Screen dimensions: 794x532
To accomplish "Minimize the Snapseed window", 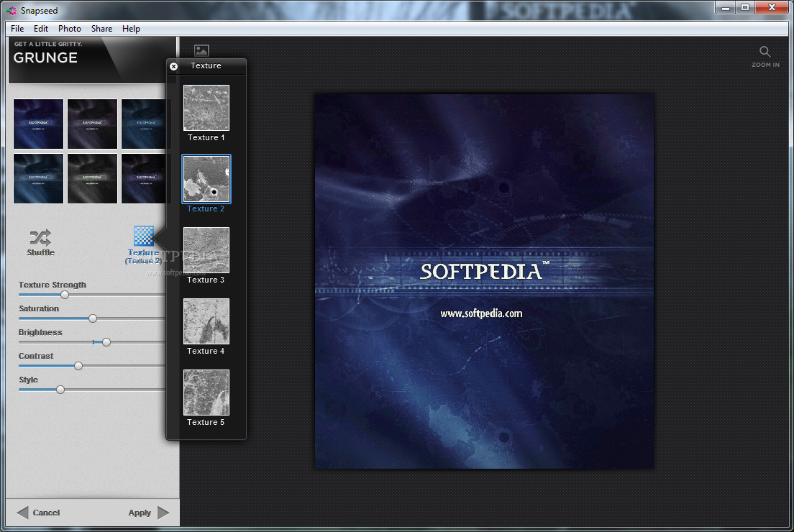I will pos(725,8).
